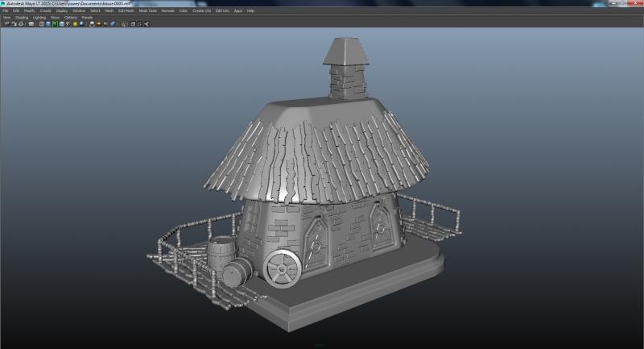Open the viewport Options panel menu
Image resolution: width=644 pixels, height=349 pixels.
coord(71,18)
